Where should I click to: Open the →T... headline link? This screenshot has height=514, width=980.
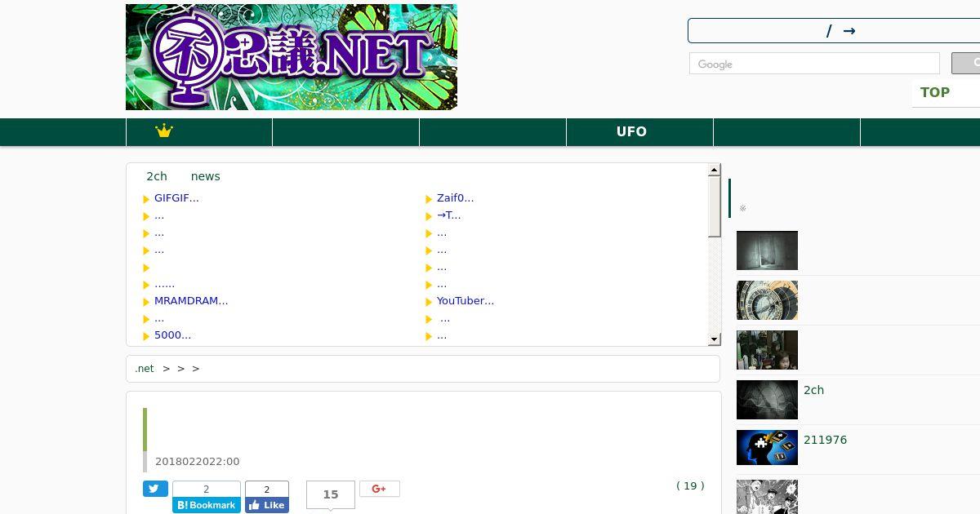pos(448,215)
